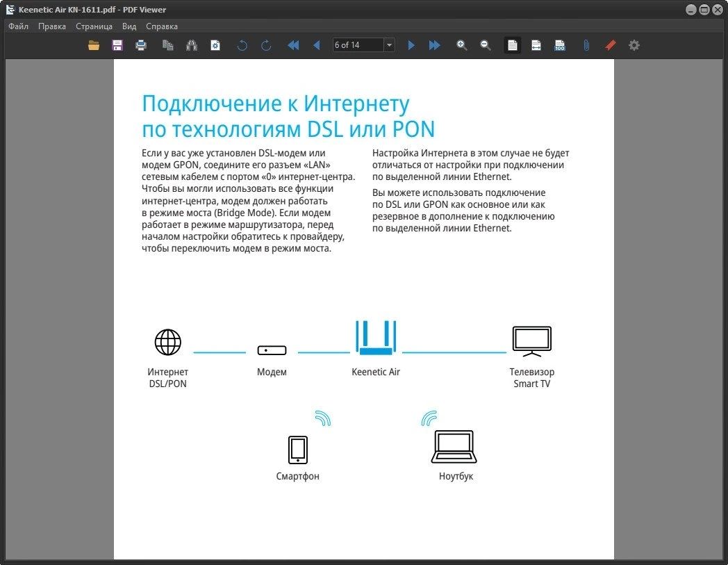Open settings with the gear icon
This screenshot has height=565, width=728.
pyautogui.click(x=634, y=45)
